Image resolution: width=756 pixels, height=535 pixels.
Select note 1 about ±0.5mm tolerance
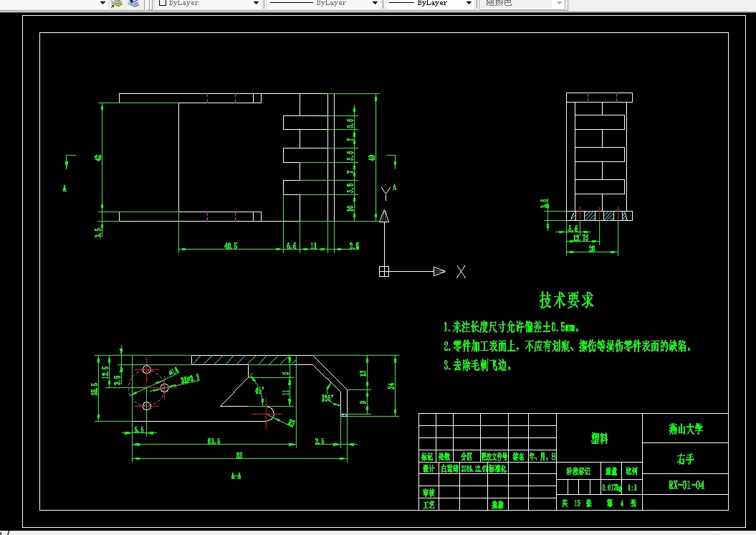511,328
